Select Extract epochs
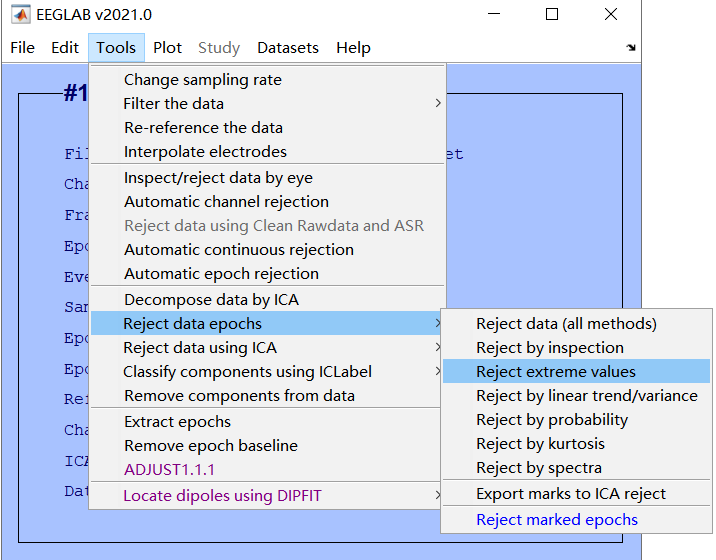This screenshot has height=560, width=716. click(x=268, y=422)
